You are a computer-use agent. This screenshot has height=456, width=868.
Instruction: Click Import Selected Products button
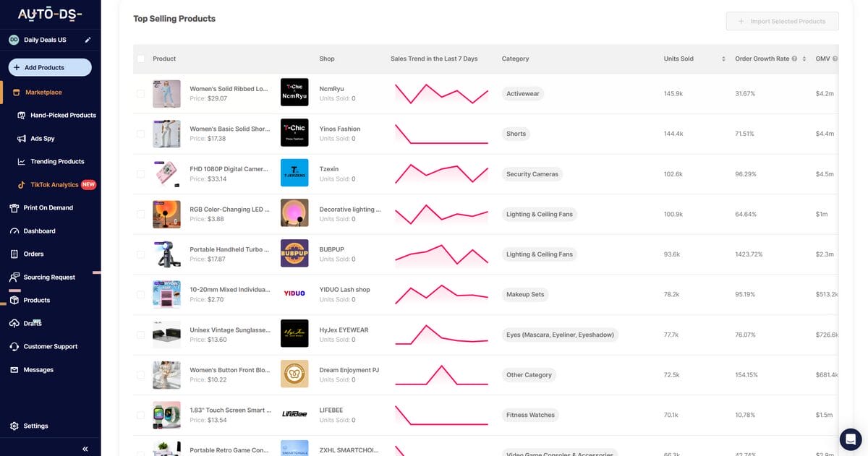click(782, 21)
